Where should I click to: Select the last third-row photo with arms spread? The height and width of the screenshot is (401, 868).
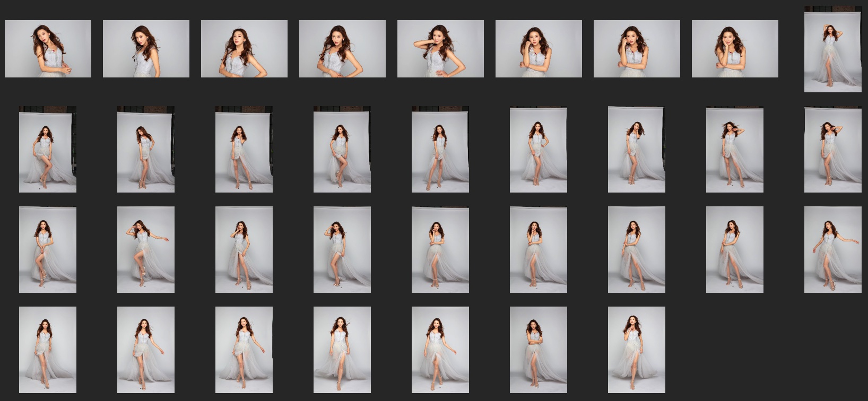[x=832, y=249]
